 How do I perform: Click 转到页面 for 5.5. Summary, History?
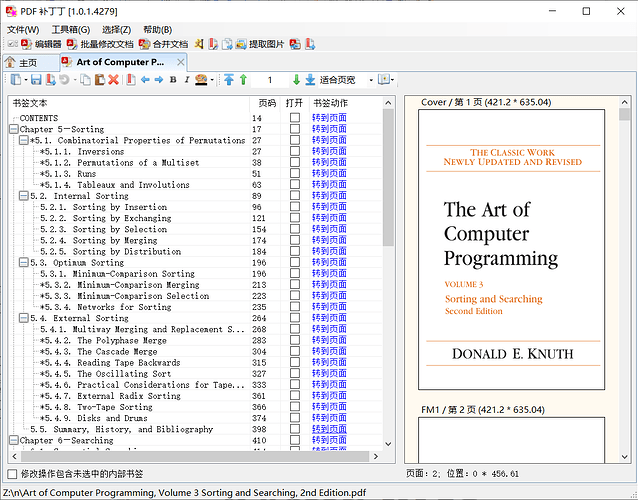(x=329, y=429)
